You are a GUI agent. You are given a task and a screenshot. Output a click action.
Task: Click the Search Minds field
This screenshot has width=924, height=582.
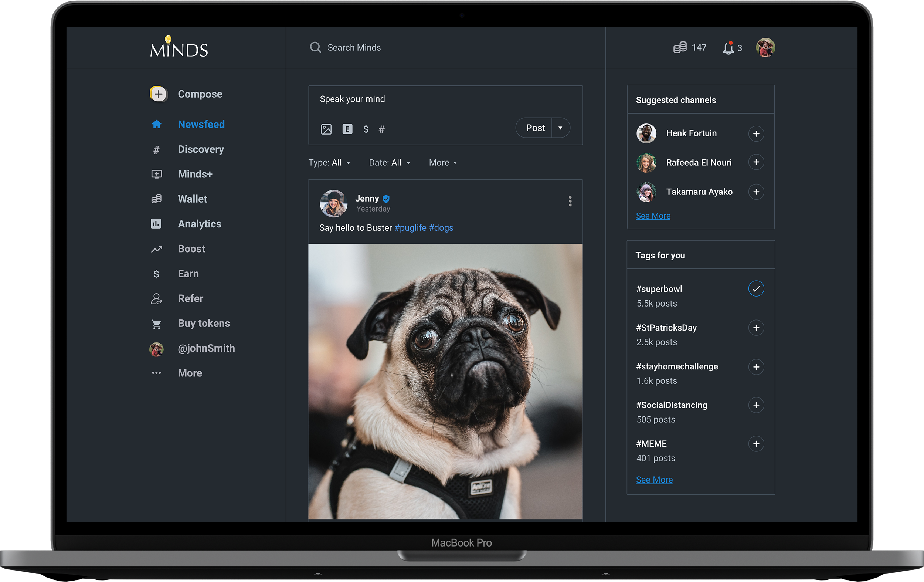(354, 48)
